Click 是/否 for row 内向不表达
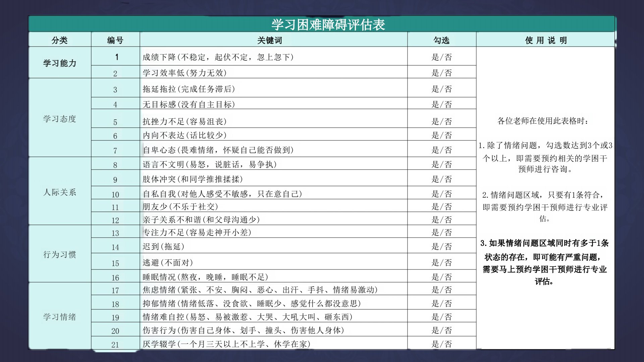This screenshot has width=644, height=362. click(x=441, y=135)
